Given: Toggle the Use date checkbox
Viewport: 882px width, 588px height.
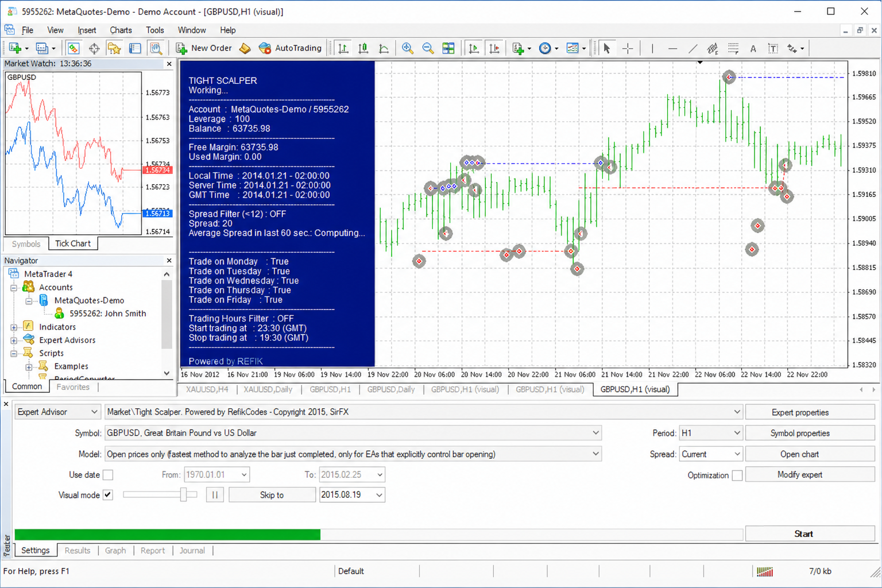Looking at the screenshot, I should (x=108, y=475).
